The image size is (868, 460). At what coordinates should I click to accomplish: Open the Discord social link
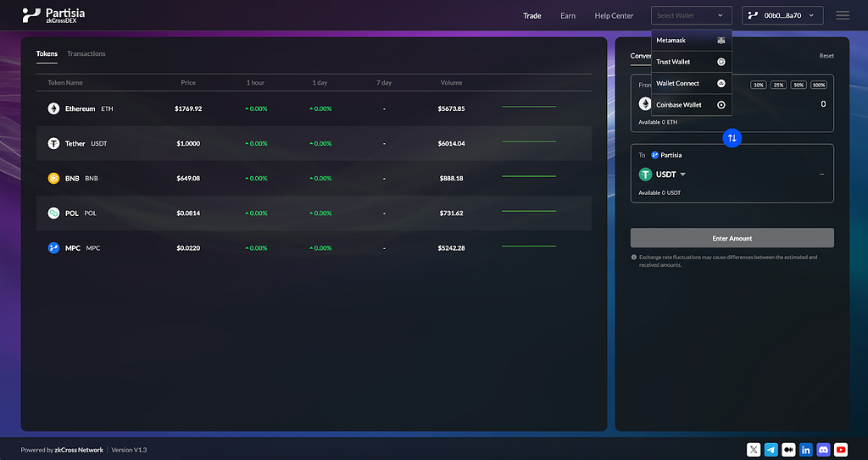point(823,450)
